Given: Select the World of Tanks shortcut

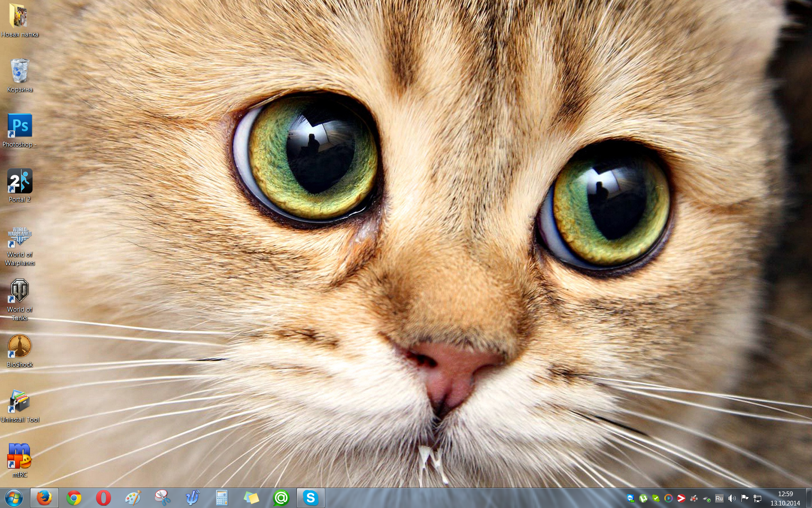Looking at the screenshot, I should (19, 291).
